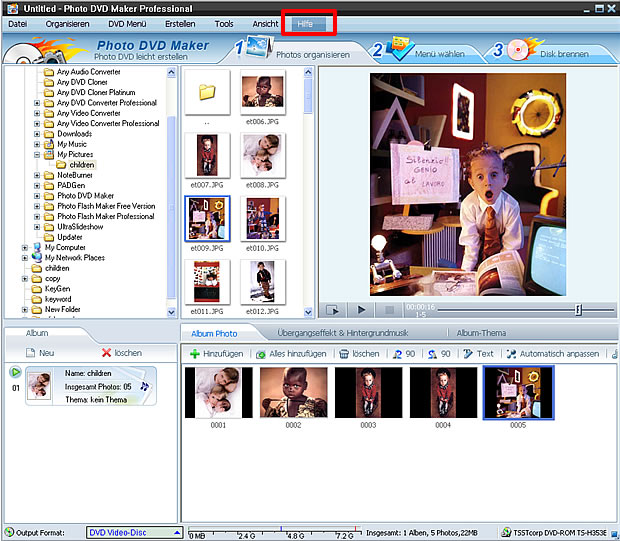620x541 pixels.
Task: Select the Album Photo tab
Action: pos(214,334)
